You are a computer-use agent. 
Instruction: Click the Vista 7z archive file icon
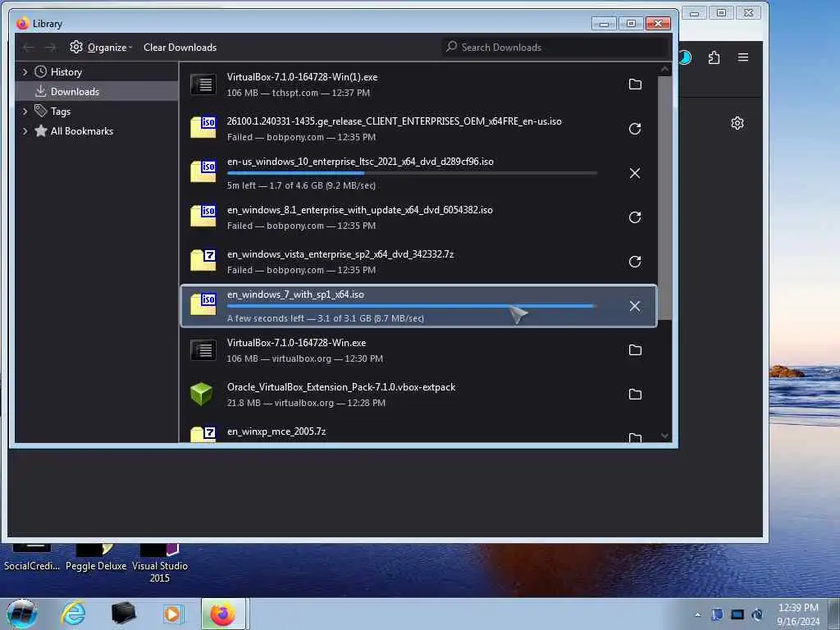coord(203,260)
